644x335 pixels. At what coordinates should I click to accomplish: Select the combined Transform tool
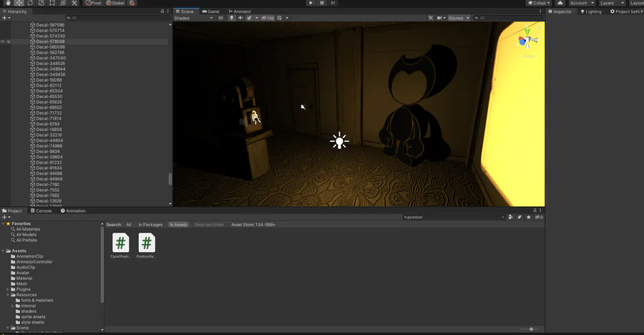tap(63, 3)
